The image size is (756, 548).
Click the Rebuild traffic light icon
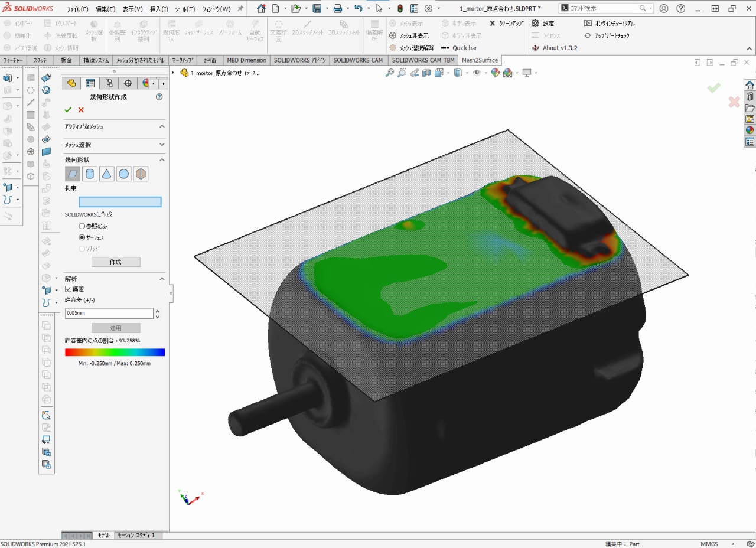tap(400, 8)
